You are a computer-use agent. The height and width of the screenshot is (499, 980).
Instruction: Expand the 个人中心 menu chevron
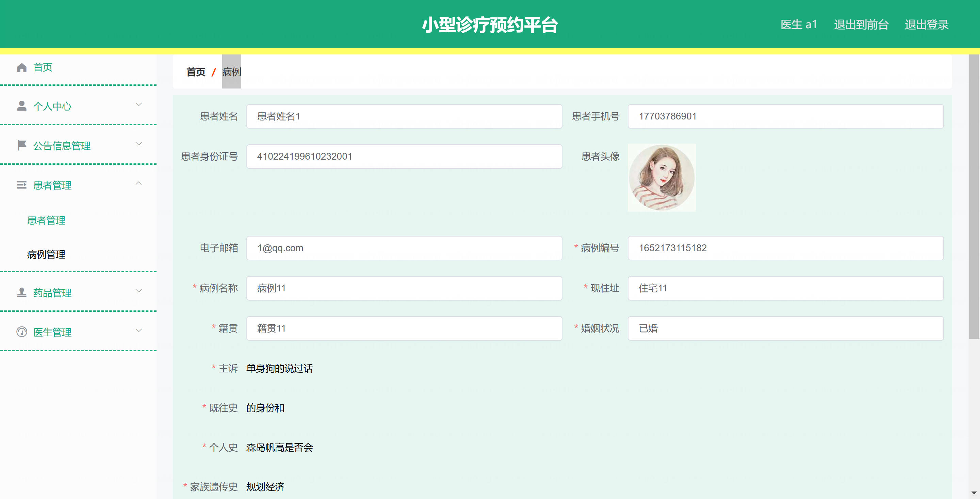click(139, 104)
